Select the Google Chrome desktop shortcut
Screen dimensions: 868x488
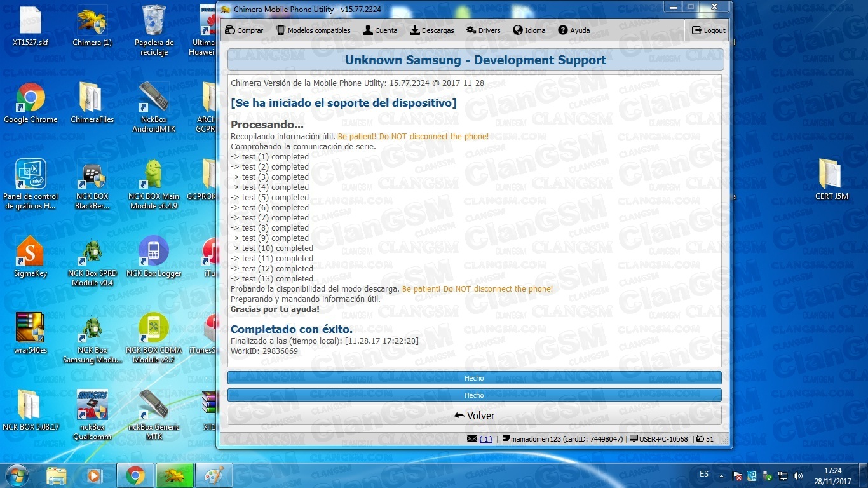click(31, 104)
